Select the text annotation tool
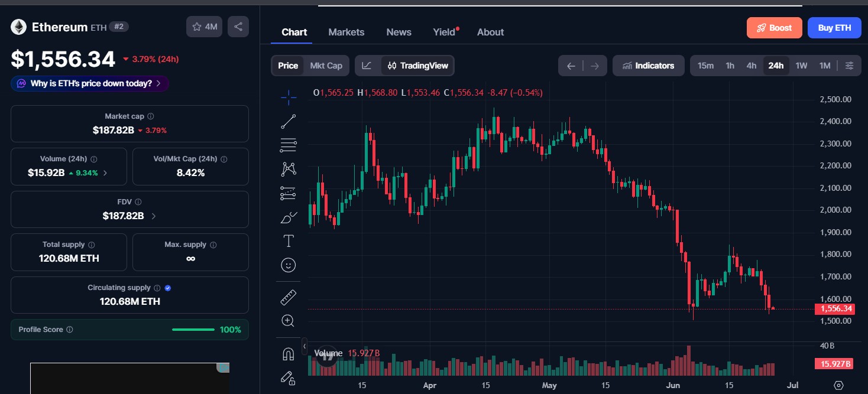Screen dimensions: 868x394 [x=289, y=241]
